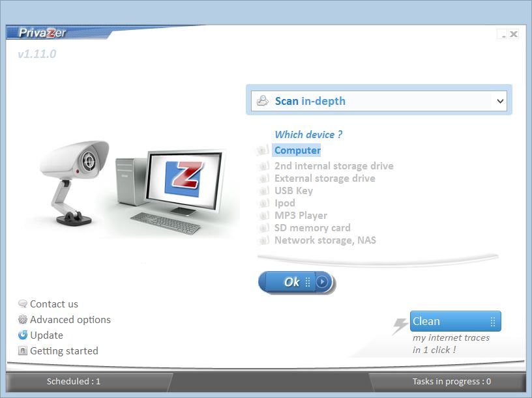
Task: Click the gear icon for Advanced options
Action: 23,319
